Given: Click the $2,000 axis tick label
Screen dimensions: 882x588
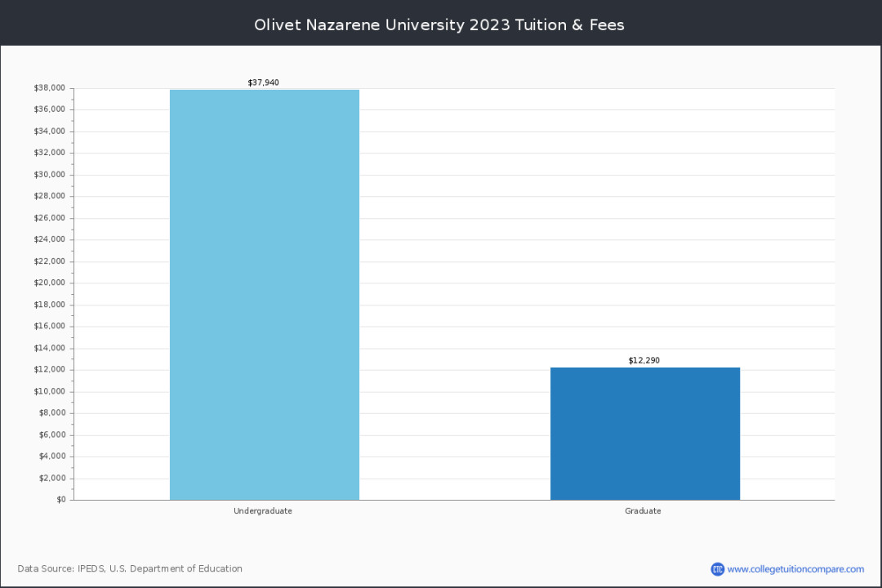Looking at the screenshot, I should 51,477.
